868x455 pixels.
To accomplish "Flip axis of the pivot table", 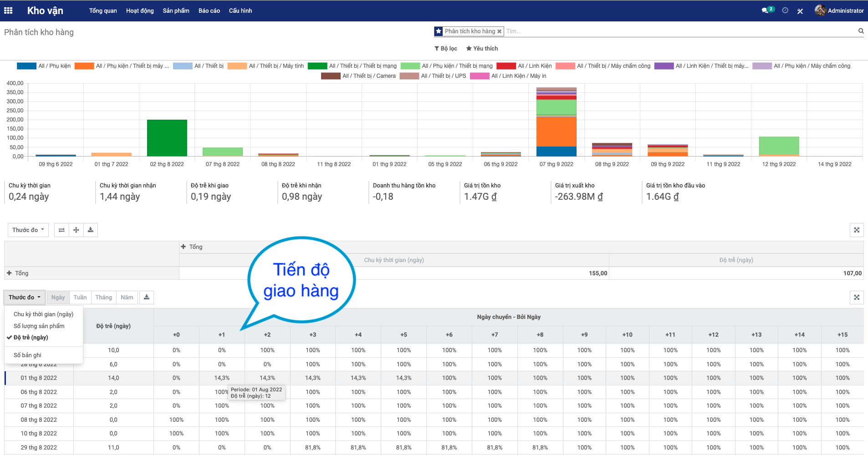I will pyautogui.click(x=61, y=230).
